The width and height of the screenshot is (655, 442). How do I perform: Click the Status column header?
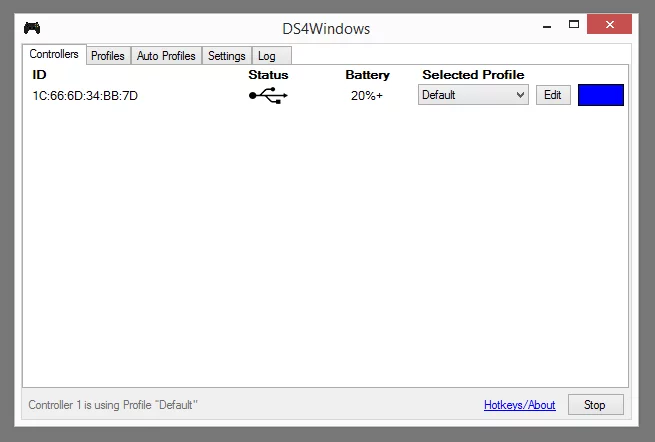click(x=268, y=75)
